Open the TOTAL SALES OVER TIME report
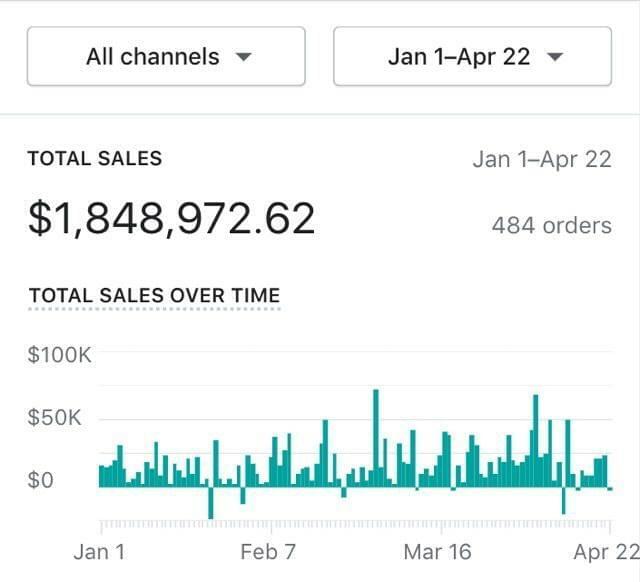Image resolution: width=640 pixels, height=582 pixels. (154, 295)
